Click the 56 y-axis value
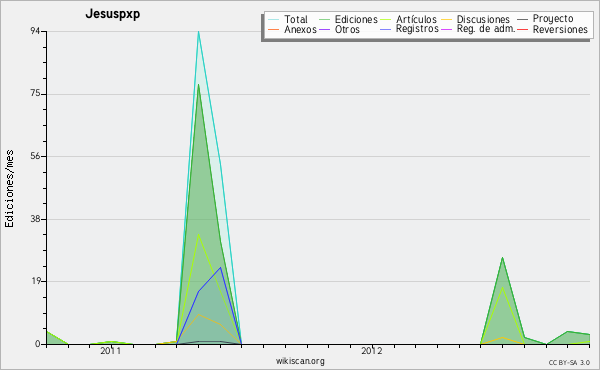The image size is (600, 370). point(36,156)
